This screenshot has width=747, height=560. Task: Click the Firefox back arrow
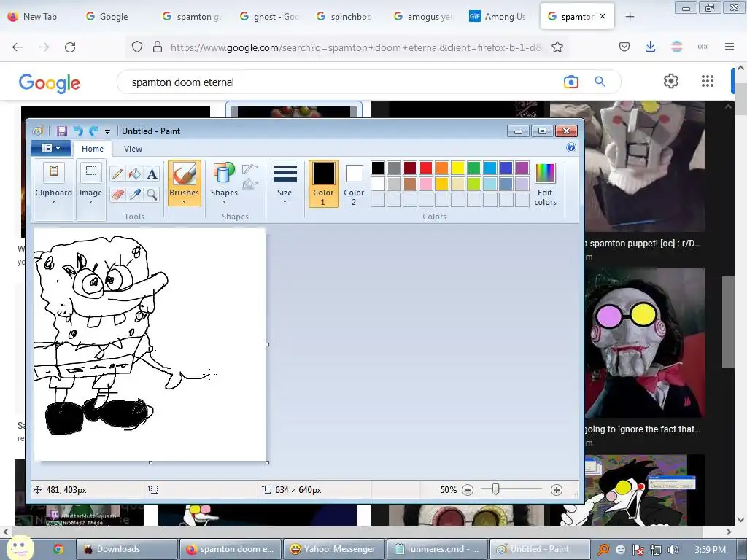tap(18, 47)
